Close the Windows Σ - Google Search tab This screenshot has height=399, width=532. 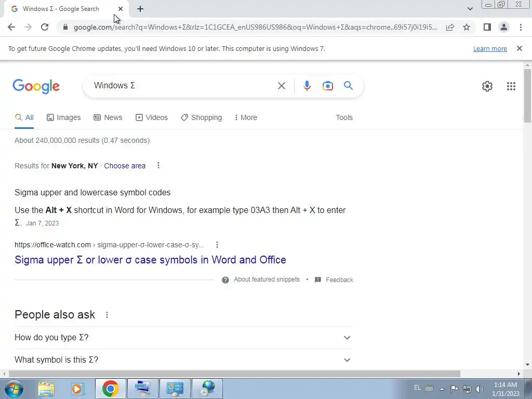tap(121, 9)
